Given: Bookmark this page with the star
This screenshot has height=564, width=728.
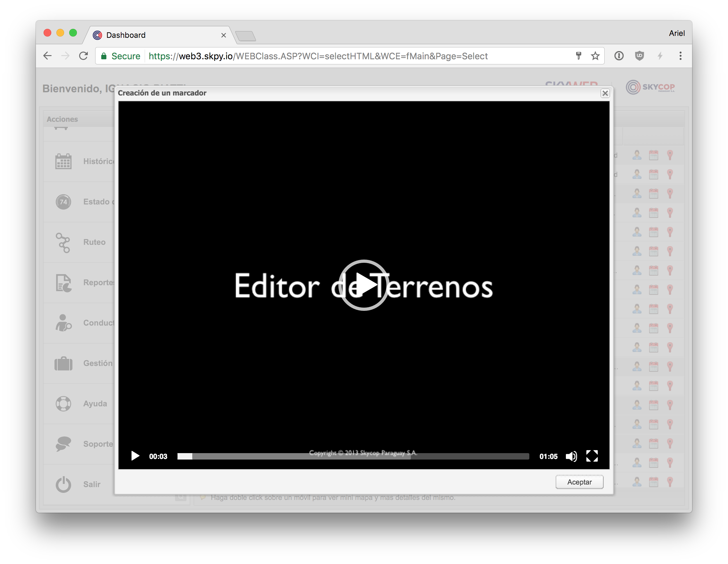Looking at the screenshot, I should pos(595,56).
